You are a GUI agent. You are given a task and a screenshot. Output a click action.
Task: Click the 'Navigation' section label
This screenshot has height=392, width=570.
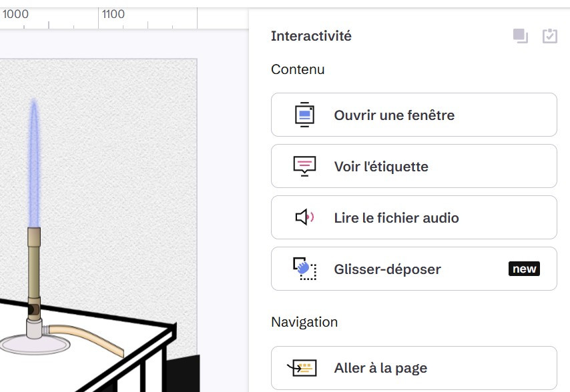304,322
